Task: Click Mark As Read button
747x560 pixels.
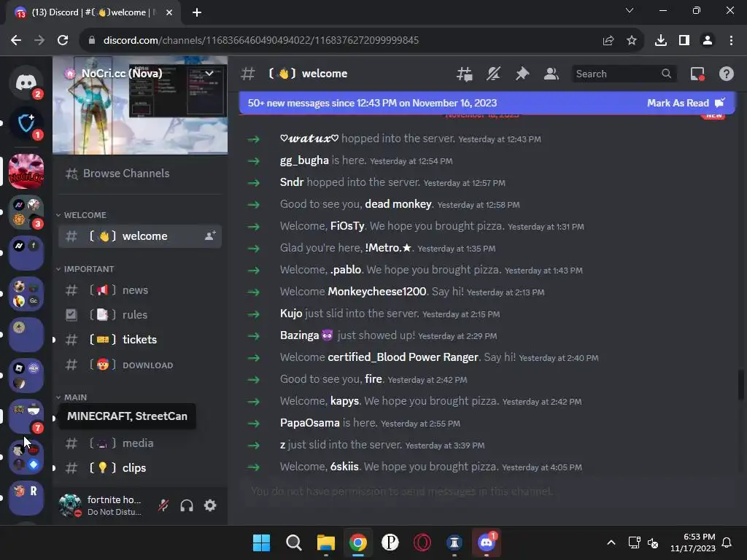Action: (x=686, y=103)
